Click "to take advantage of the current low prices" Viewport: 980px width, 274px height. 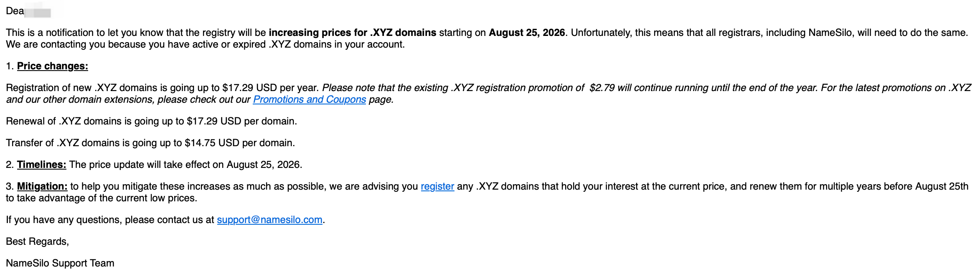click(102, 198)
